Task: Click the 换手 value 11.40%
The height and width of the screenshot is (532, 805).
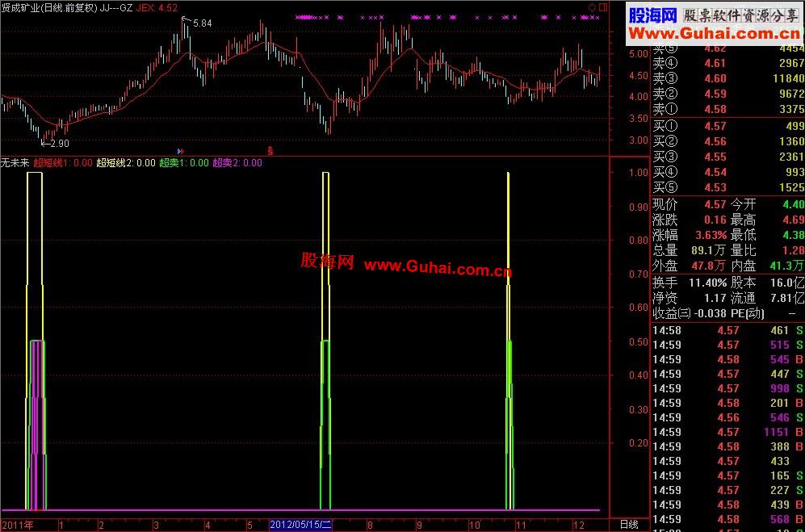Action: pos(708,283)
